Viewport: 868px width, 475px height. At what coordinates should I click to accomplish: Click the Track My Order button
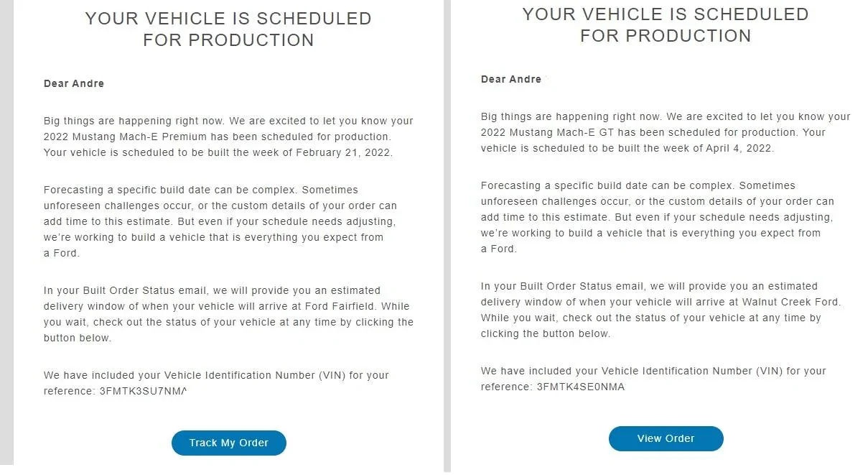click(x=228, y=443)
